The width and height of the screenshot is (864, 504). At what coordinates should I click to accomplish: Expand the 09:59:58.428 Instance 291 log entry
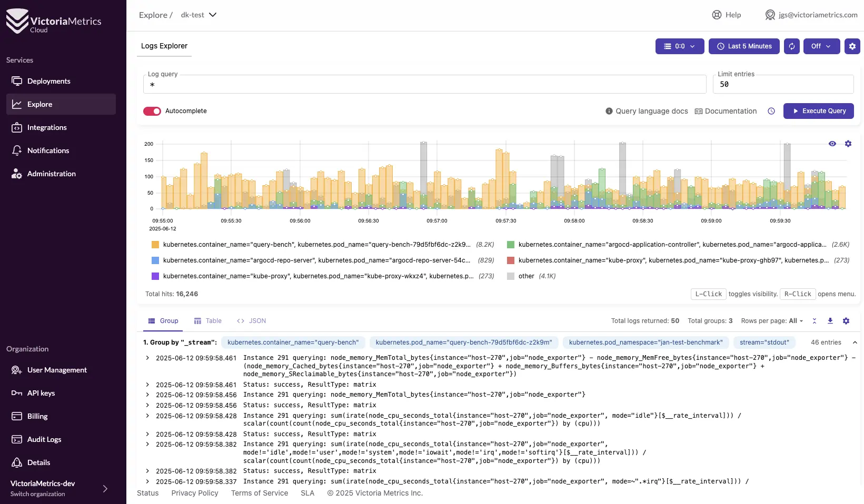click(x=147, y=416)
